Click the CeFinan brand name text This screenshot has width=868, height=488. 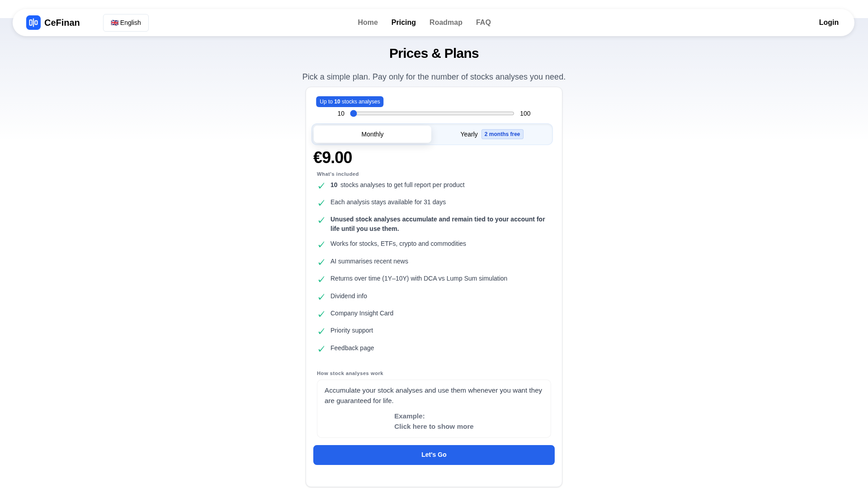[x=62, y=23]
